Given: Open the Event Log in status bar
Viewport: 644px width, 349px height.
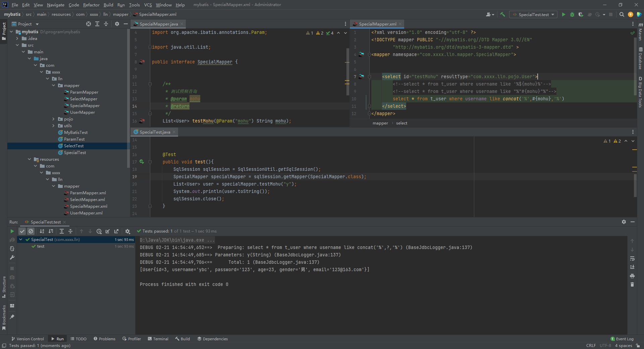Looking at the screenshot, I should pyautogui.click(x=622, y=339).
